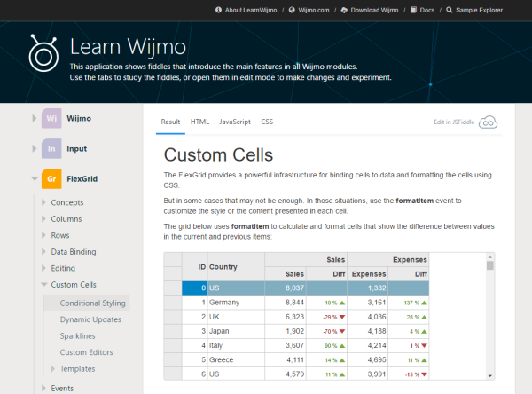This screenshot has width=532, height=394.
Task: Expand the Concepts tree arrow
Action: (x=43, y=202)
